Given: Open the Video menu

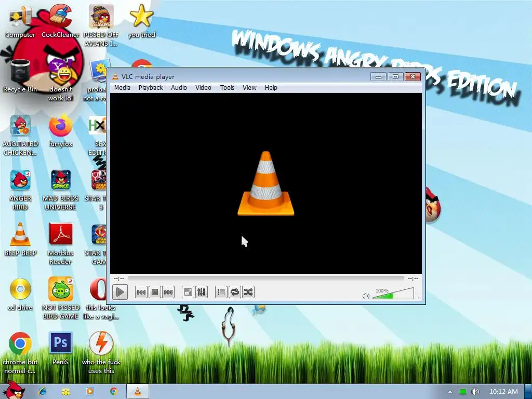Looking at the screenshot, I should pyautogui.click(x=203, y=87).
